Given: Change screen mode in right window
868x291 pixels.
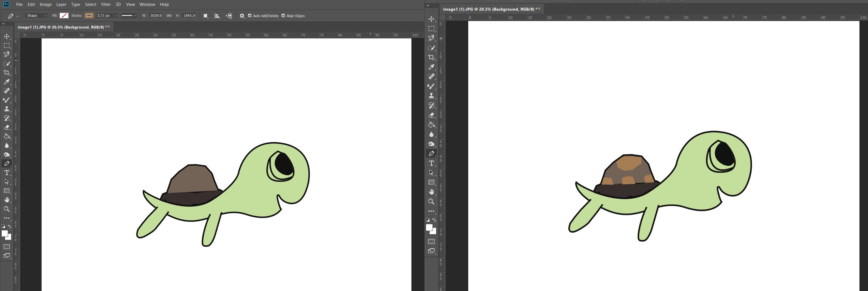Looking at the screenshot, I should [431, 251].
